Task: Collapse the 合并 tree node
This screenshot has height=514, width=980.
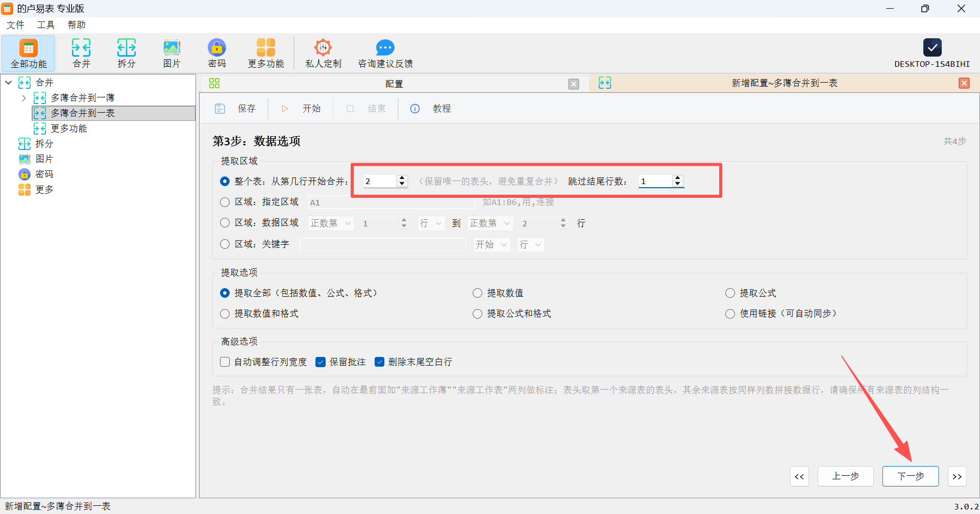Action: [9, 82]
